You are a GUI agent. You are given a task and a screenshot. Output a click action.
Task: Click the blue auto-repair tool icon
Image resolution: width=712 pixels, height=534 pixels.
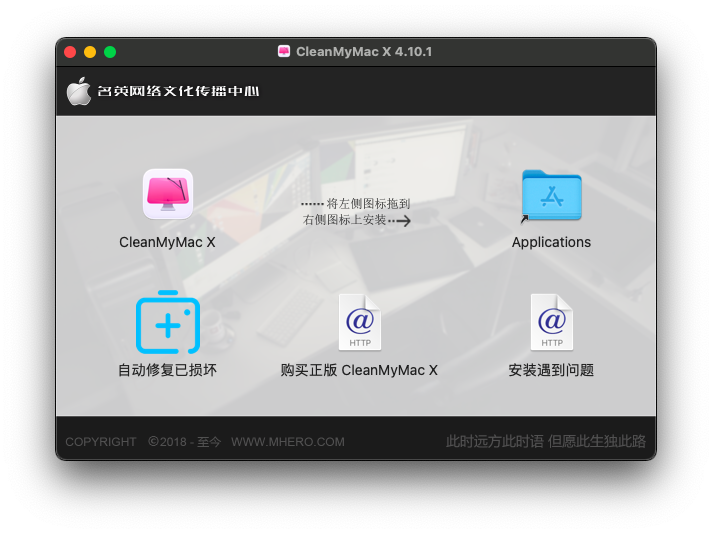(168, 322)
